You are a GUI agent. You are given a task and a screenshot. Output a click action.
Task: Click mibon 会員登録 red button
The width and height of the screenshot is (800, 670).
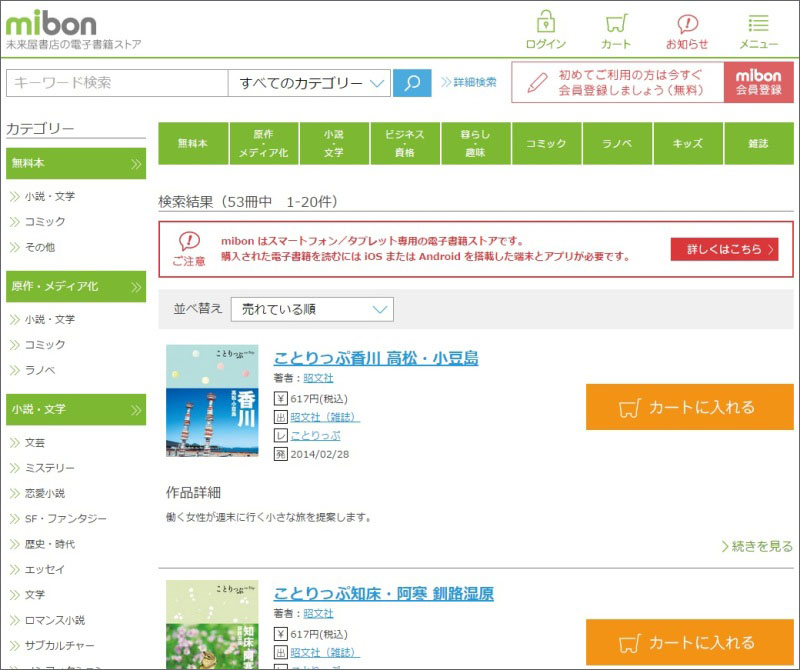coord(759,82)
